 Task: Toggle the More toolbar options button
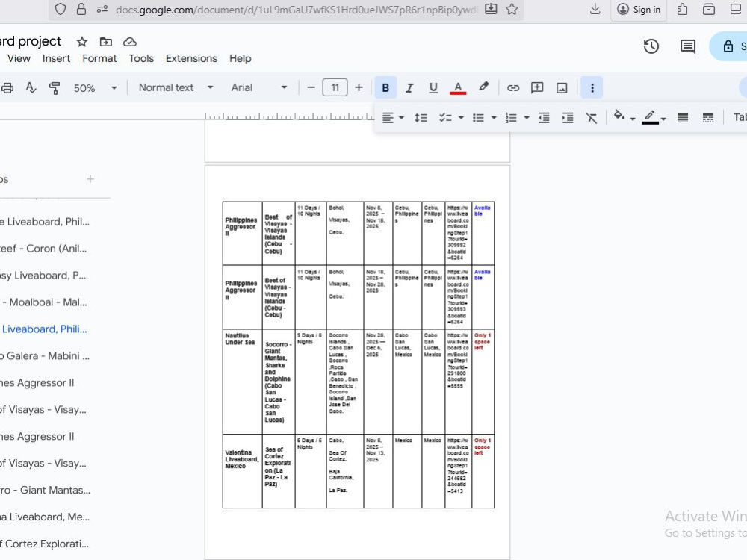click(592, 87)
